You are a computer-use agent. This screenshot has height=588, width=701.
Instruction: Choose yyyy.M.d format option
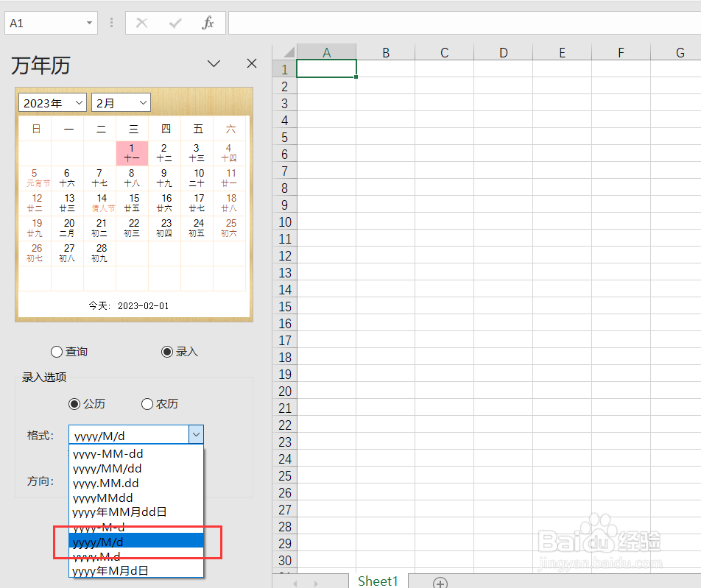136,556
